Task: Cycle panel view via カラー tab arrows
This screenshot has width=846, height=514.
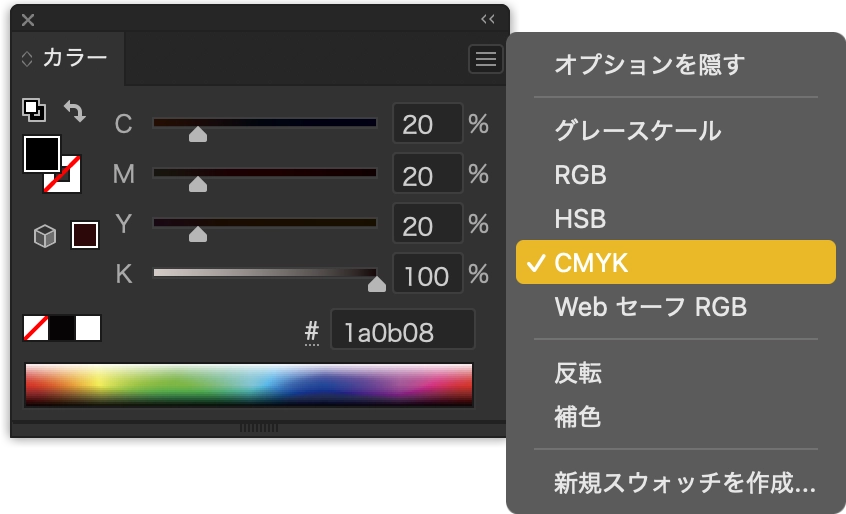Action: click(27, 59)
